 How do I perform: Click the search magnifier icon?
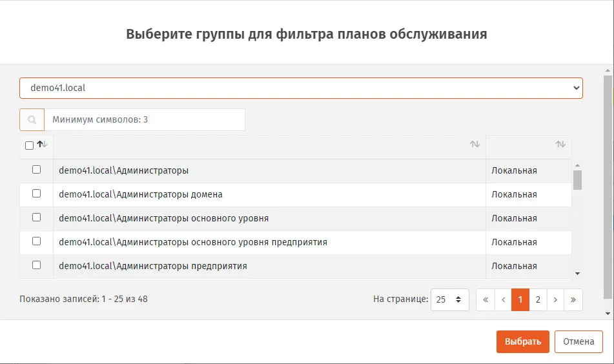tap(32, 120)
